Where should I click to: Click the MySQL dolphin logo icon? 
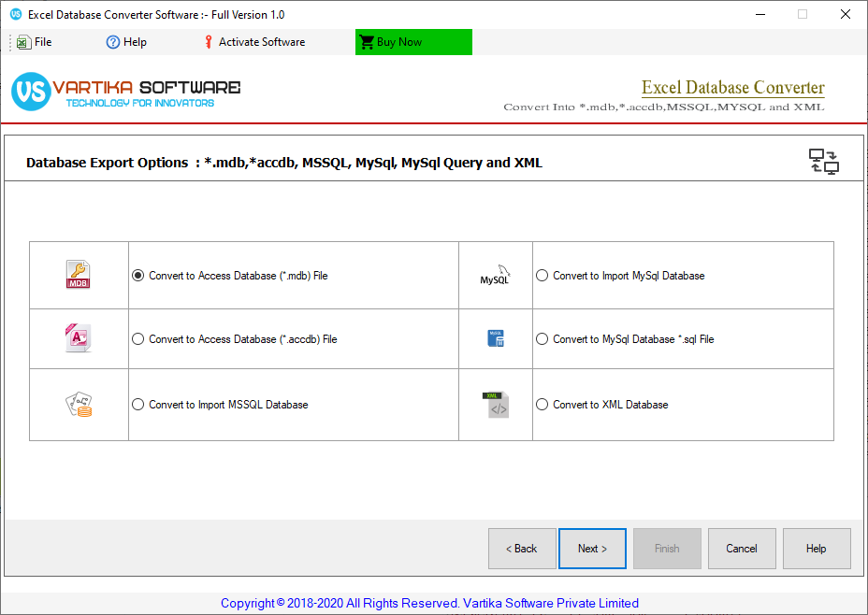[x=495, y=275]
